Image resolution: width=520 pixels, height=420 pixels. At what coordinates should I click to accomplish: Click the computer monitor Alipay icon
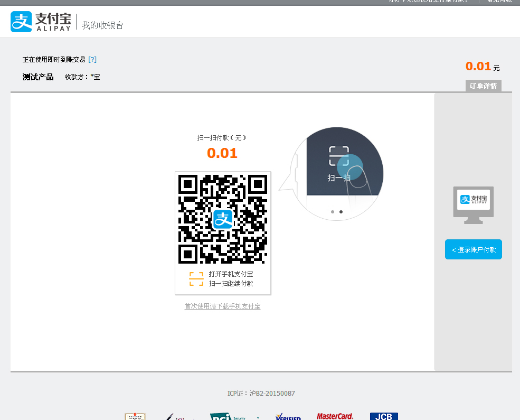[473, 205]
